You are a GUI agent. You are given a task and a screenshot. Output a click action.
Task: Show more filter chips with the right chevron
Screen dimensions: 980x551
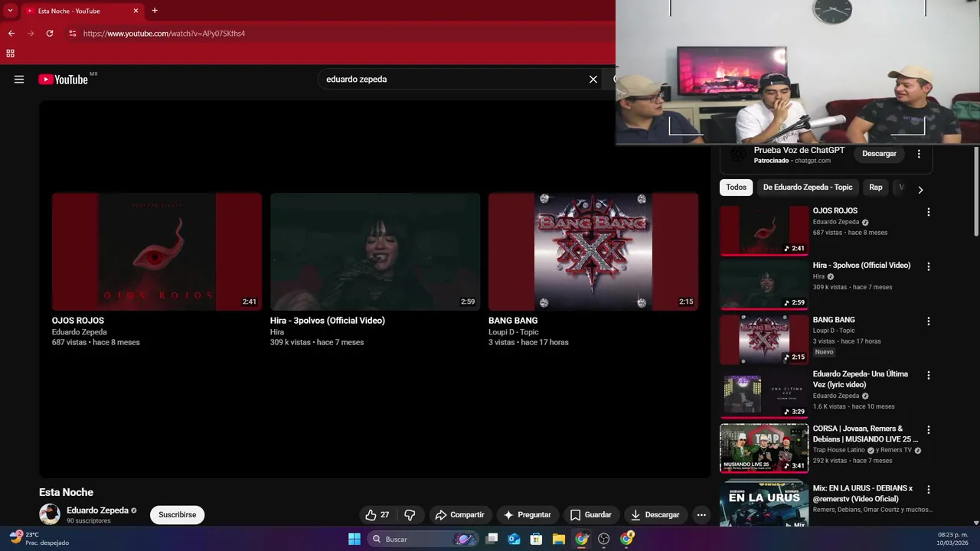click(920, 190)
